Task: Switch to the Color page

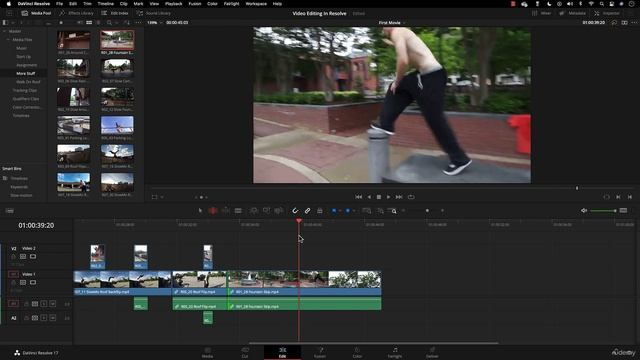Action: pyautogui.click(x=357, y=353)
